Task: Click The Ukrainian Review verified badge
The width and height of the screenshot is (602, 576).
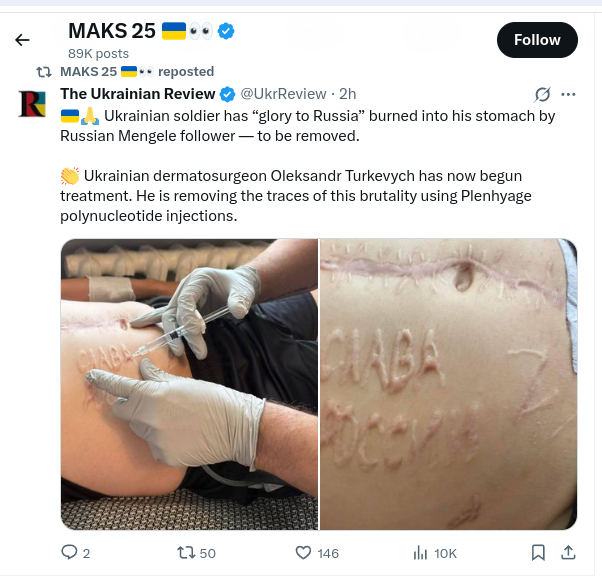Action: pos(227,94)
